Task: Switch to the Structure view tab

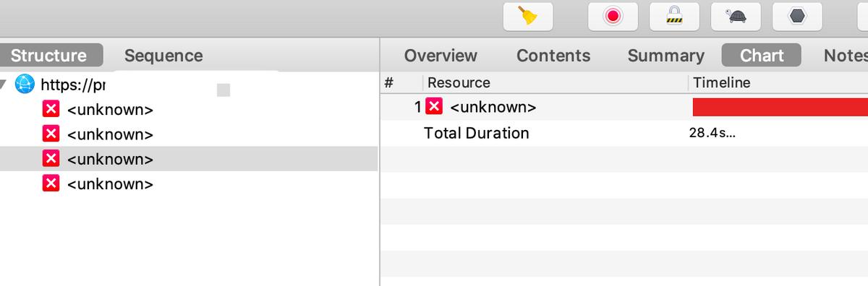Action: [48, 56]
